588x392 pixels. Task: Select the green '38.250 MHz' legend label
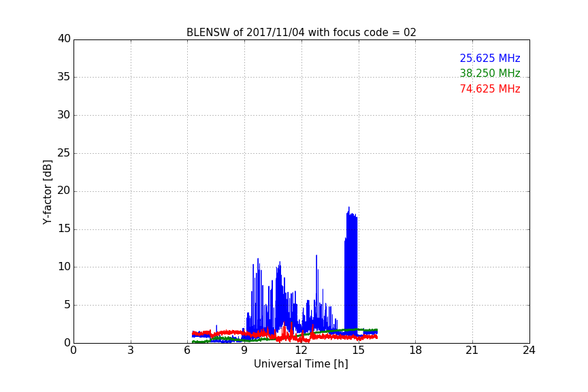point(490,73)
